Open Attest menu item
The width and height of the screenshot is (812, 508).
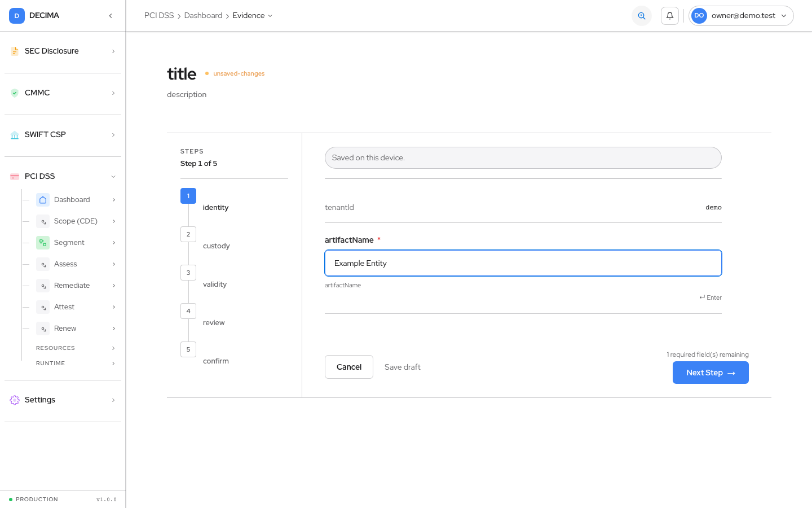tap(76, 307)
